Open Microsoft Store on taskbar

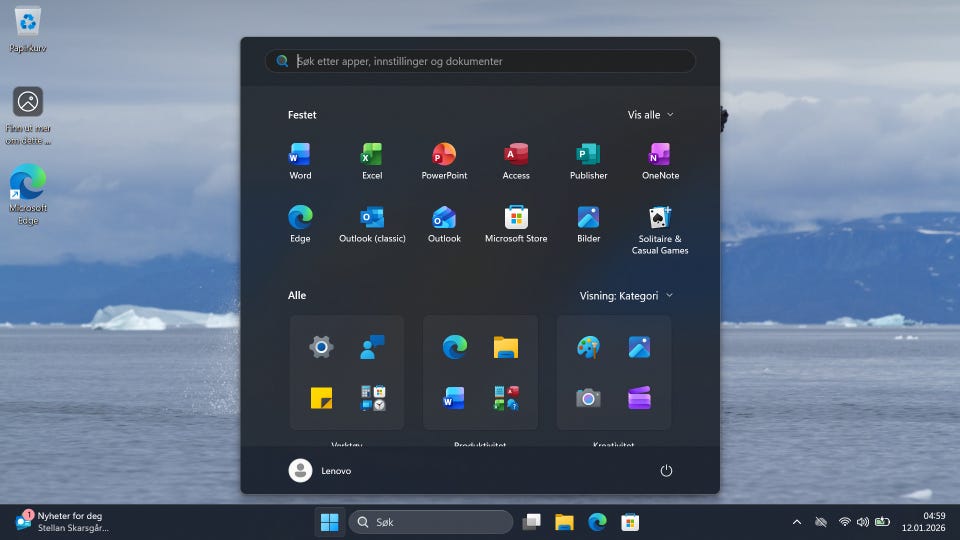[630, 522]
